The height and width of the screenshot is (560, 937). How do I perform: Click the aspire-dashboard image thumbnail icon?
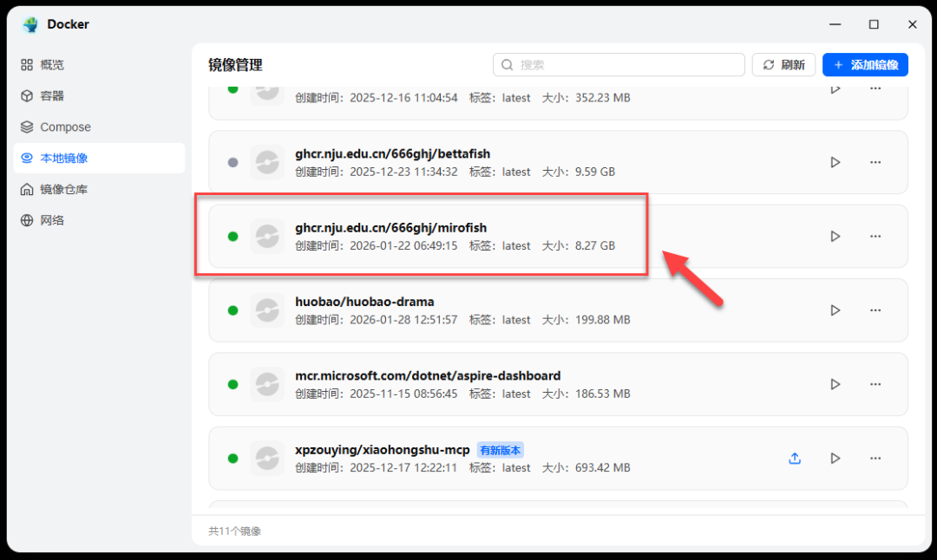tap(267, 385)
